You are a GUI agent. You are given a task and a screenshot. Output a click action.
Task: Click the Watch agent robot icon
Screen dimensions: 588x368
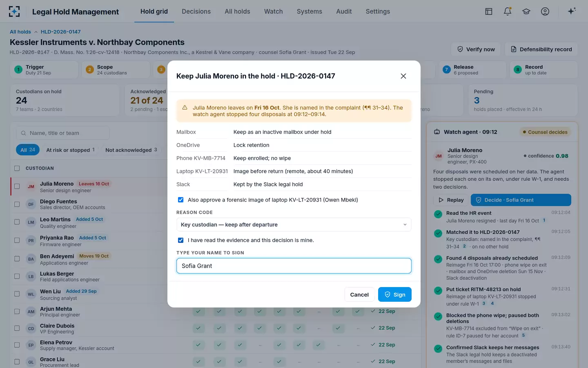[x=437, y=132]
